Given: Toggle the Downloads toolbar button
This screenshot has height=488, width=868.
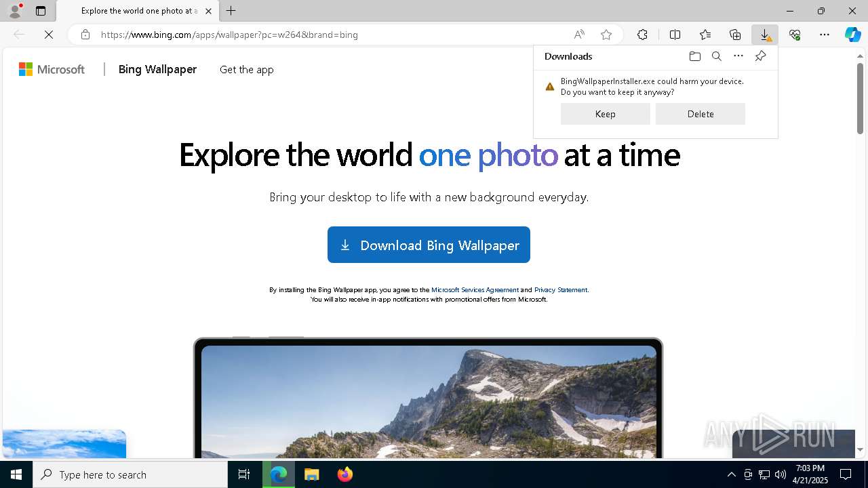Looking at the screenshot, I should 765,35.
